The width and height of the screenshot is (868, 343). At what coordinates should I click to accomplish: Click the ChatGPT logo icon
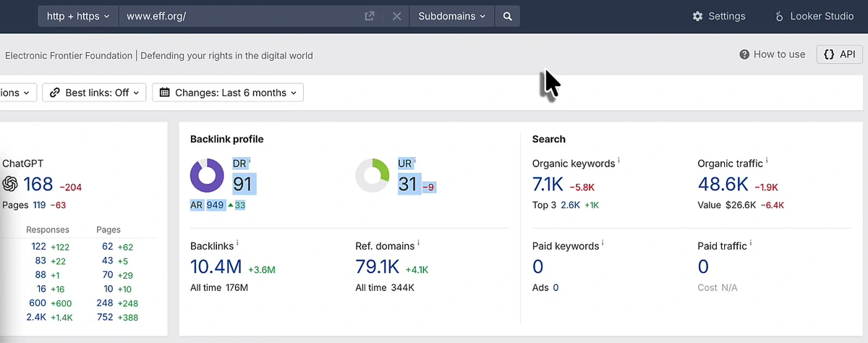coord(10,184)
